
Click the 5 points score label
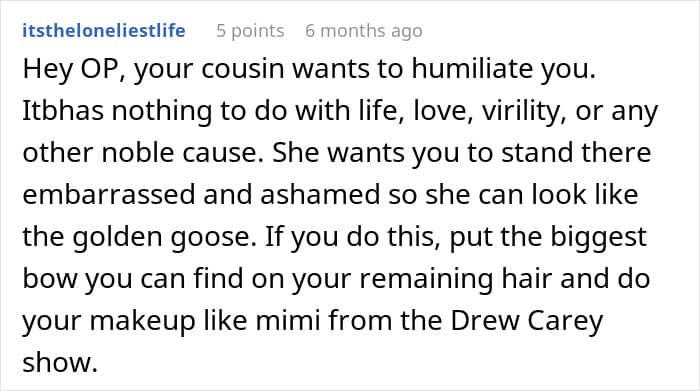point(250,31)
